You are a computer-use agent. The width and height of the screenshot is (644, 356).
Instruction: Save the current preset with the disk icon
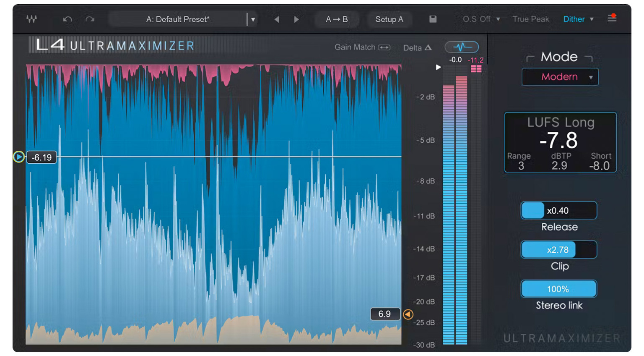click(x=433, y=19)
